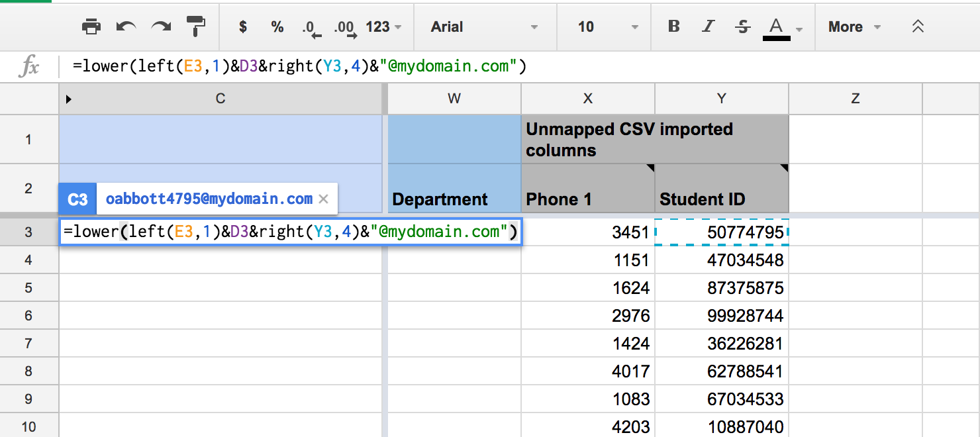The width and height of the screenshot is (980, 437).
Task: Expand hidden columns arrow in column C header
Action: point(68,99)
